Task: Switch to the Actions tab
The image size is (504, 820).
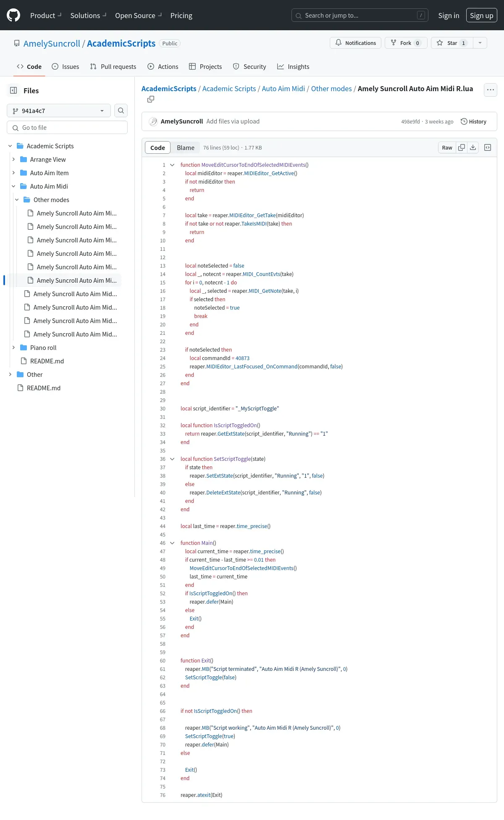Action: pyautogui.click(x=163, y=66)
